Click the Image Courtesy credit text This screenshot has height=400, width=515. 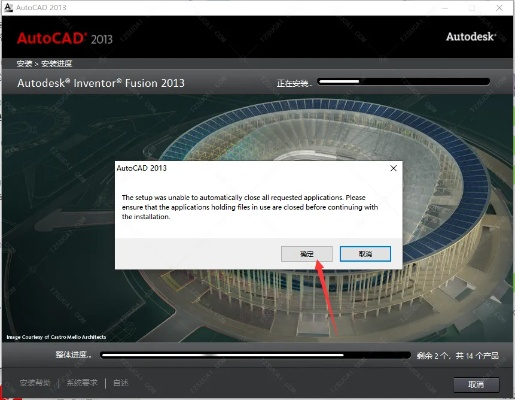(56, 337)
